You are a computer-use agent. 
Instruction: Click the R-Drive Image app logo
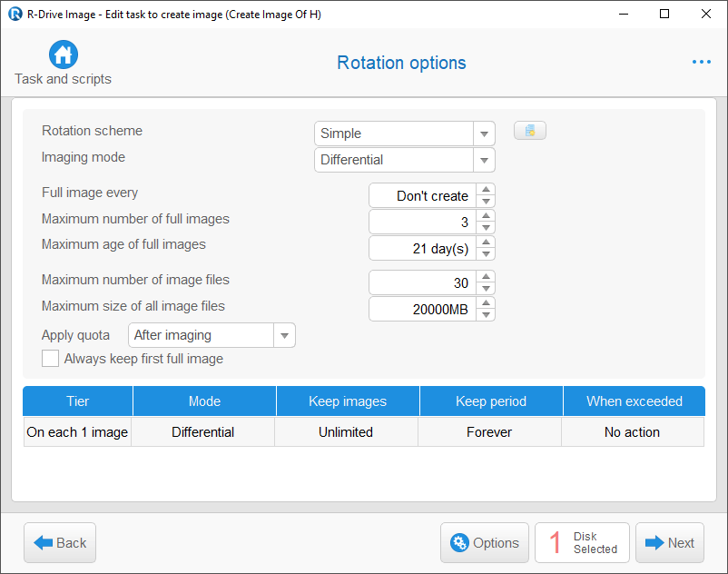pyautogui.click(x=15, y=14)
